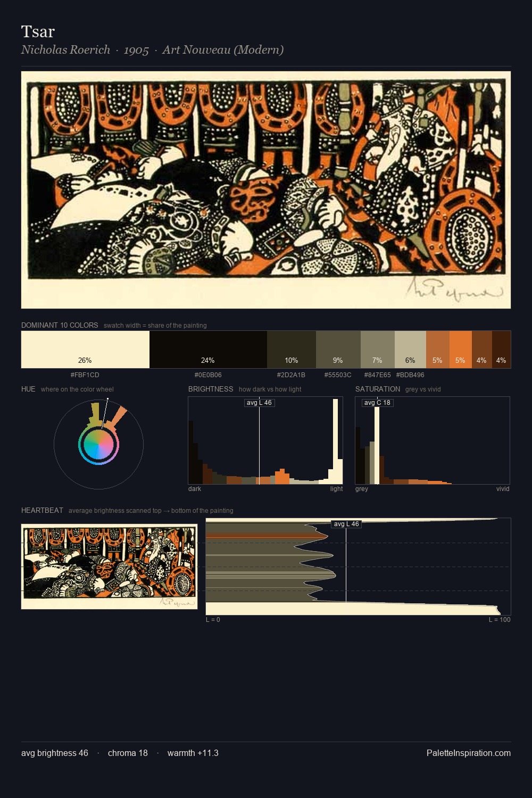
Task: Click the 'Art Nouveau (Modern)' style text
Action: pos(223,49)
